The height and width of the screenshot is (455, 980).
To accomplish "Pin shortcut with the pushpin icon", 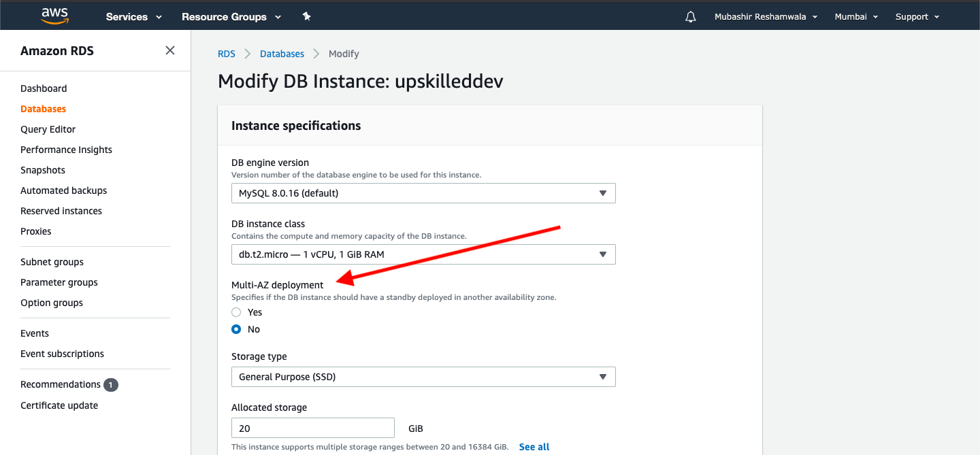I will coord(307,16).
